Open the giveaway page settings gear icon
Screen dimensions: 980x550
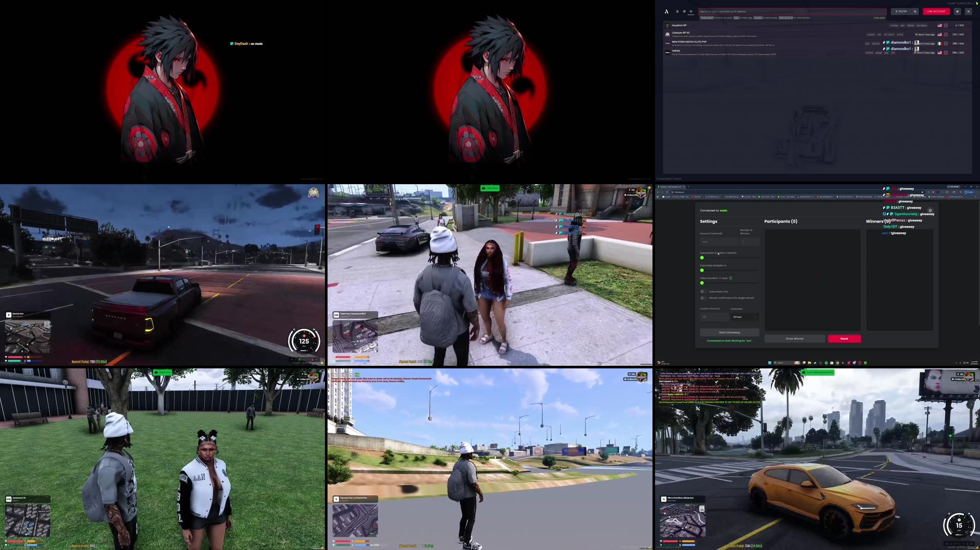pos(930,210)
